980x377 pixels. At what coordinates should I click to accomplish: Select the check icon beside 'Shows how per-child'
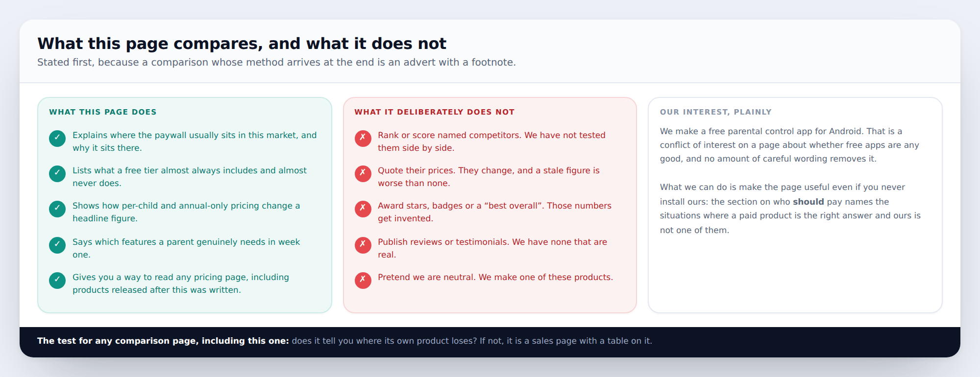click(57, 209)
